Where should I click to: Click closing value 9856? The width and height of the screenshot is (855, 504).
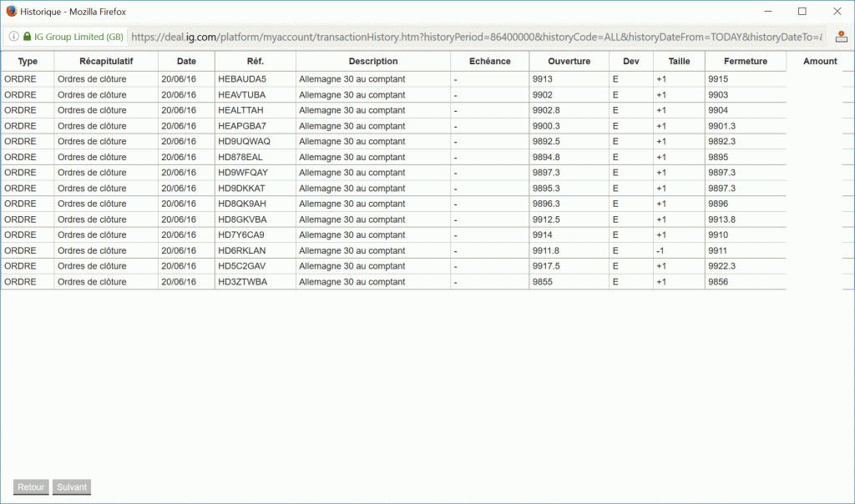click(718, 282)
